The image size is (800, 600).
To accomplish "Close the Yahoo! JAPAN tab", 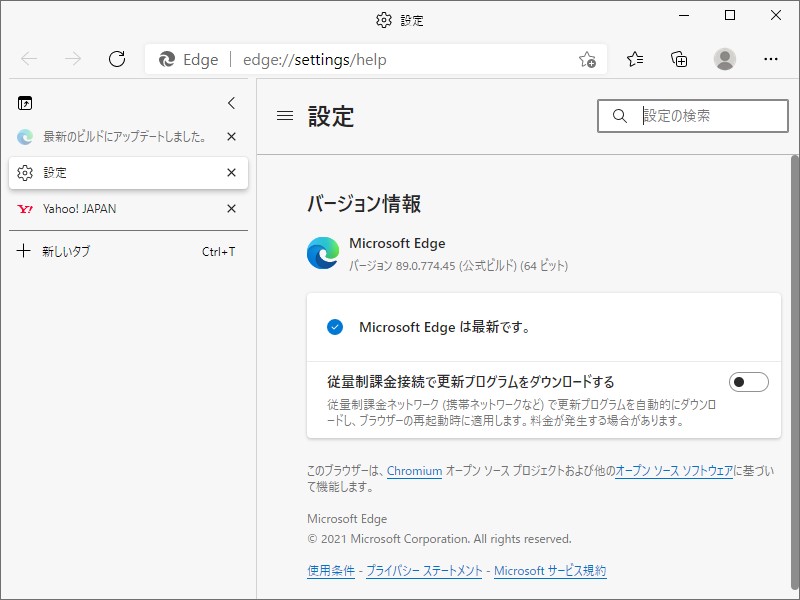I will 231,209.
